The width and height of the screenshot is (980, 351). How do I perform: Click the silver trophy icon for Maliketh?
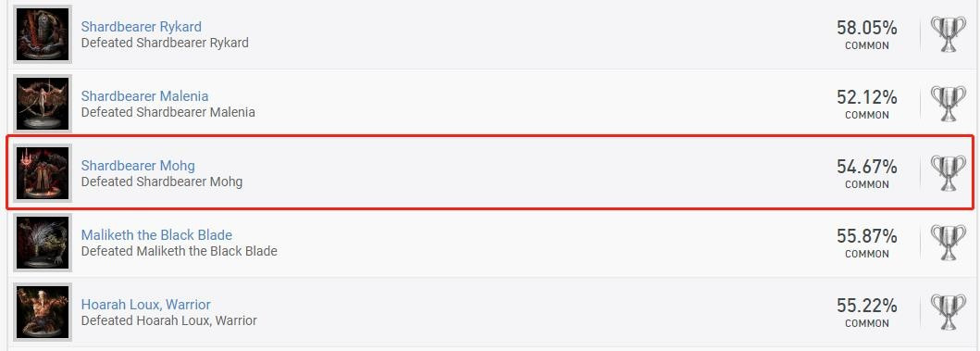coord(949,243)
